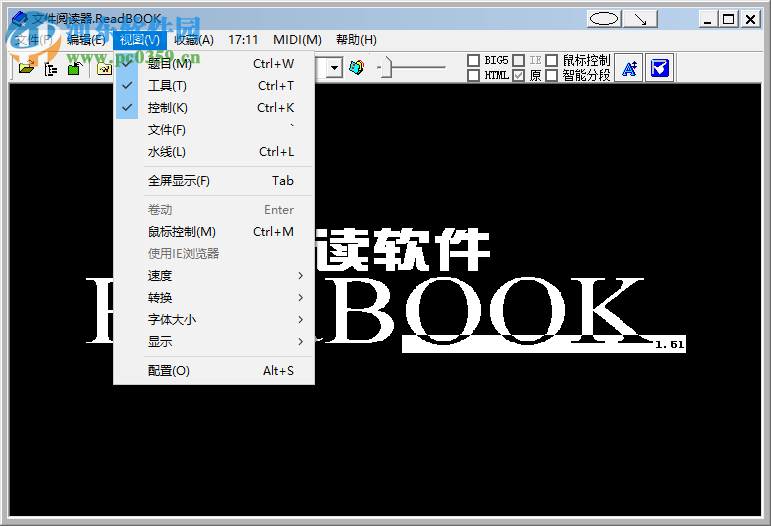Select 水线(L) menu entry
The image size is (771, 526).
[214, 152]
